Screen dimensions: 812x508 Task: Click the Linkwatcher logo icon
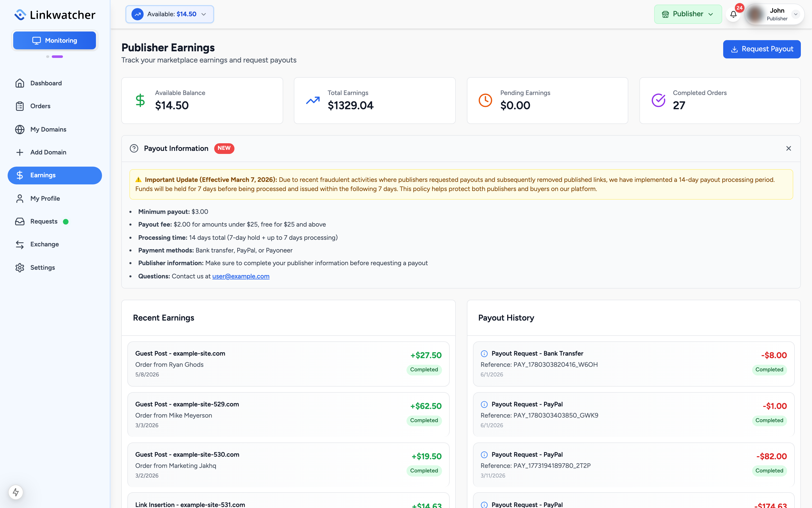(21, 14)
